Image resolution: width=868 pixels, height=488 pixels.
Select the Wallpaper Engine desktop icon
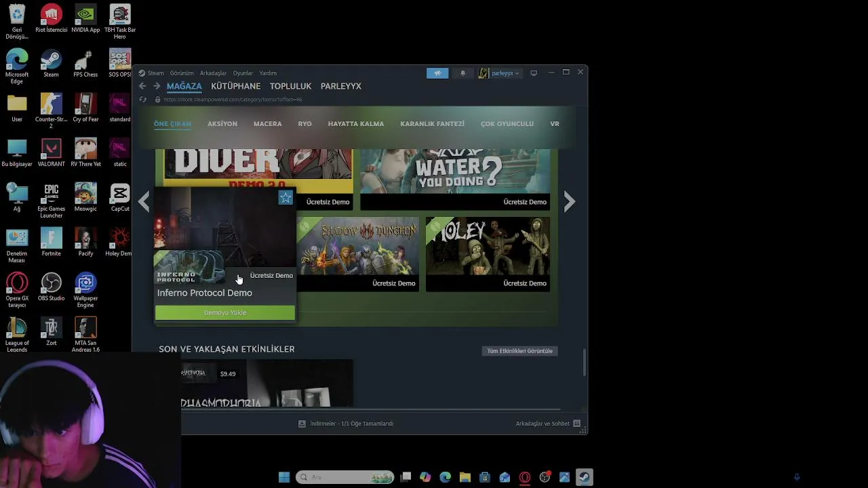click(85, 291)
